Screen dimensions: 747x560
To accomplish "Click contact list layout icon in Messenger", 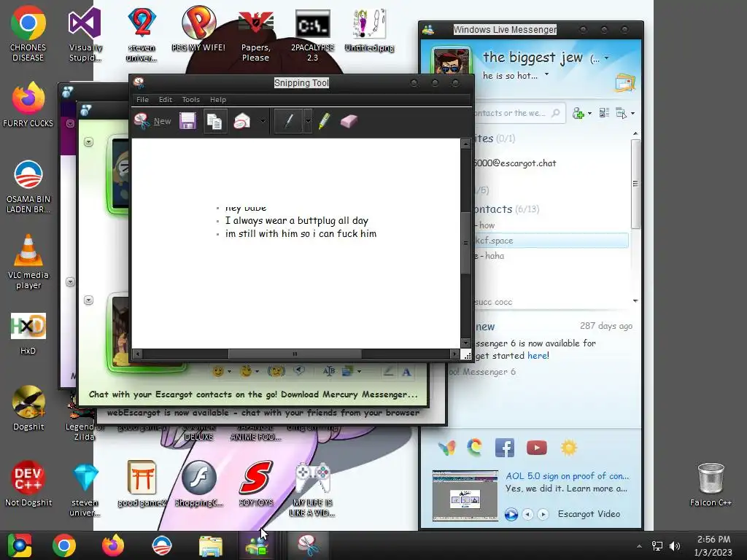I will (604, 113).
